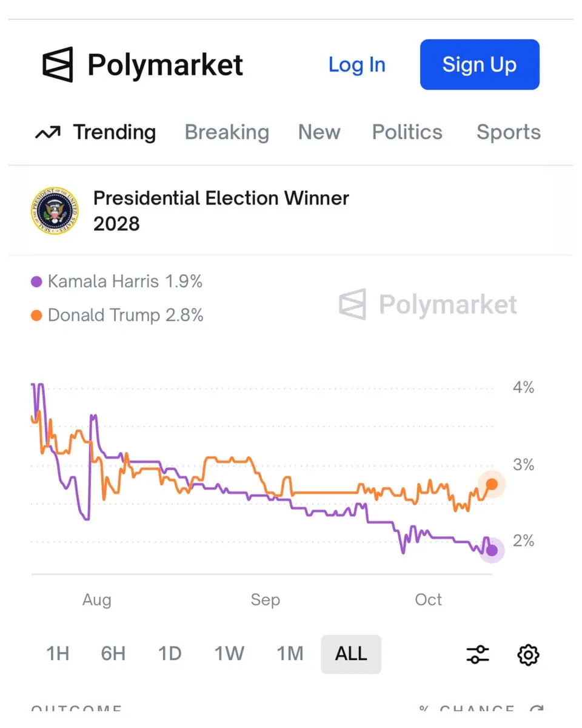Click the orange Donald Trump endpoint marker
This screenshot has width=582, height=728.
point(492,484)
